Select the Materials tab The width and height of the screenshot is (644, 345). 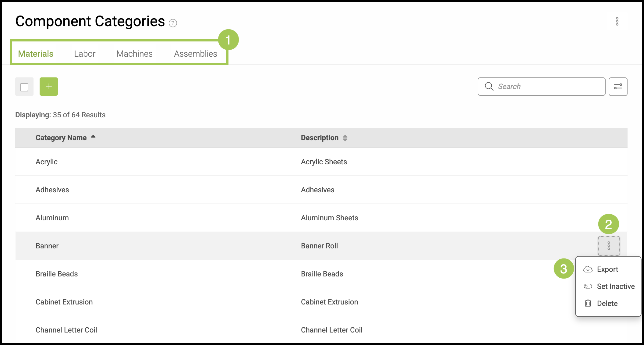pos(36,54)
